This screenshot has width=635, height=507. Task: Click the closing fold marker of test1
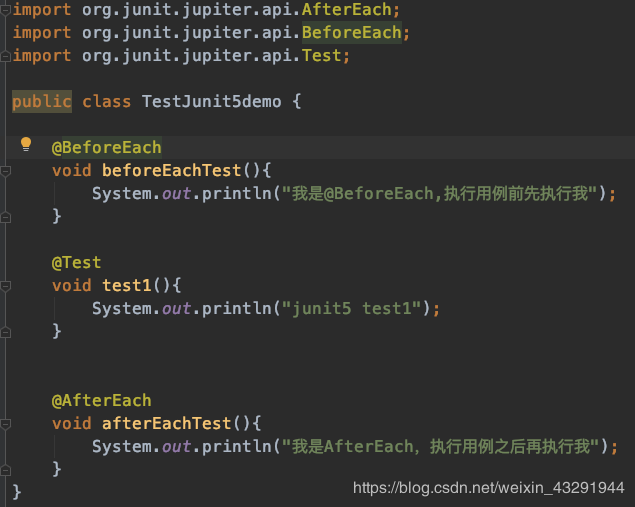click(5, 332)
